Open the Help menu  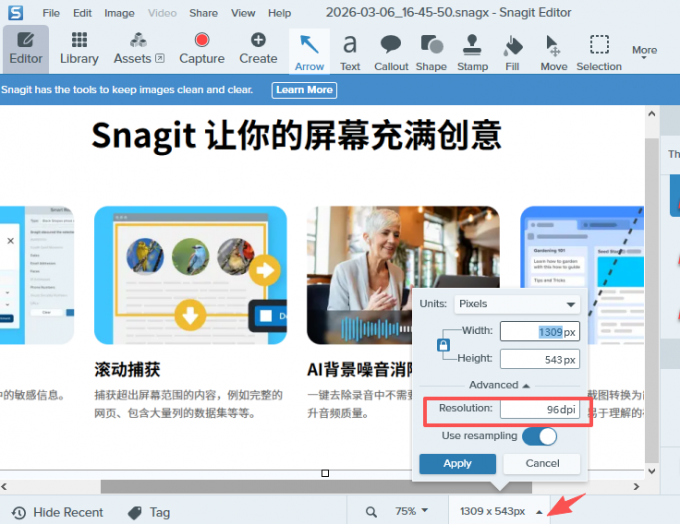pyautogui.click(x=279, y=13)
